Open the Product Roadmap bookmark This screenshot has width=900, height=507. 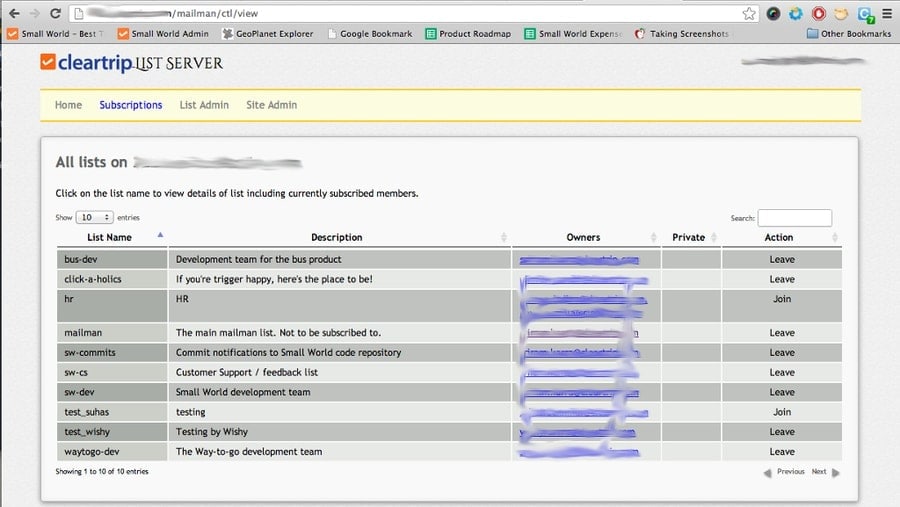[x=468, y=34]
